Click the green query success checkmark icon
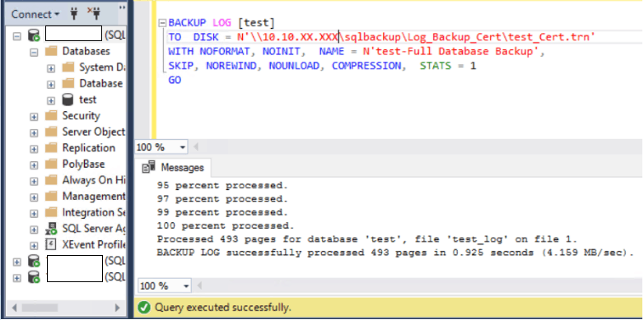The image size is (644, 320). (144, 308)
